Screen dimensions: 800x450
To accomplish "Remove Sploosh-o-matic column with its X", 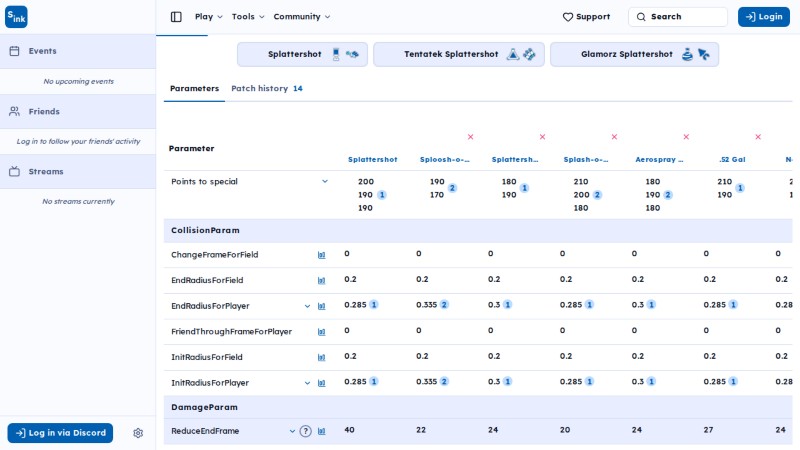I will 470,137.
